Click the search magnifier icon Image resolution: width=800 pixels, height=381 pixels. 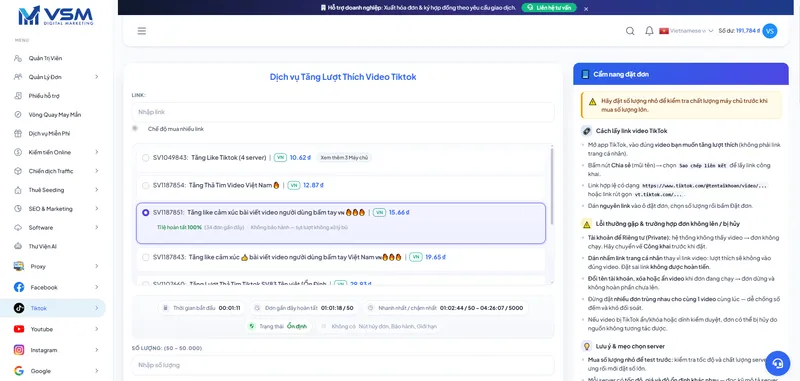pos(630,31)
